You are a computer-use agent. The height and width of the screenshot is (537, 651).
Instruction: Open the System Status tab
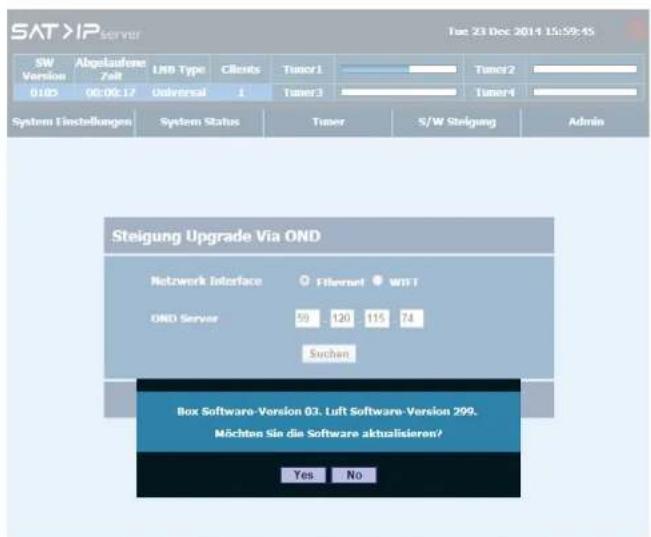pyautogui.click(x=200, y=122)
